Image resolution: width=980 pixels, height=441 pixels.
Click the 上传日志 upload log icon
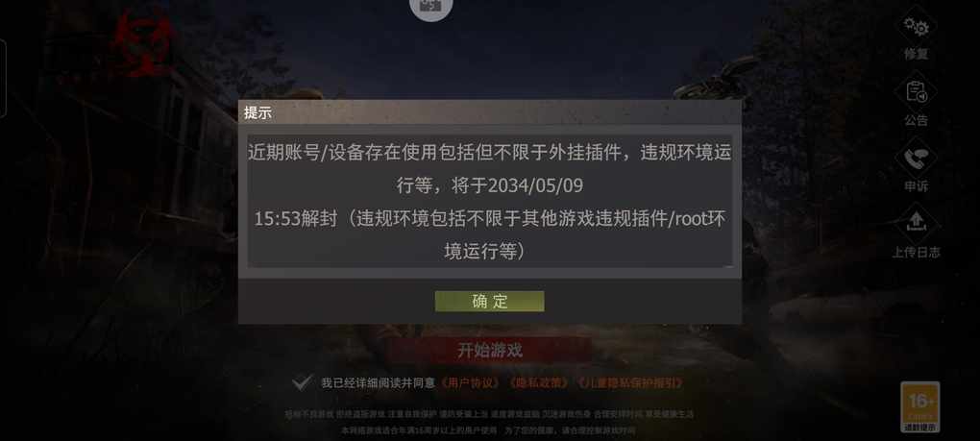[x=917, y=223]
